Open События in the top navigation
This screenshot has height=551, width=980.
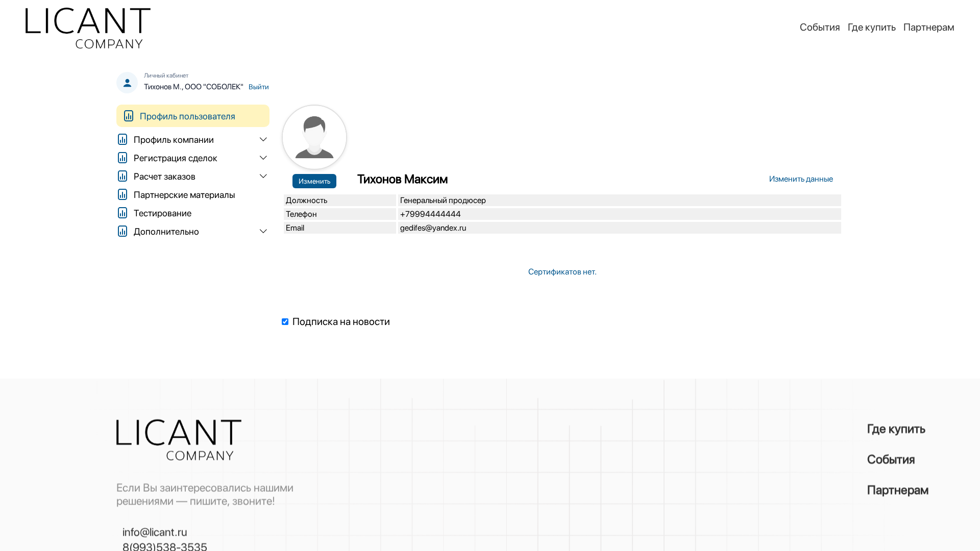(x=820, y=27)
